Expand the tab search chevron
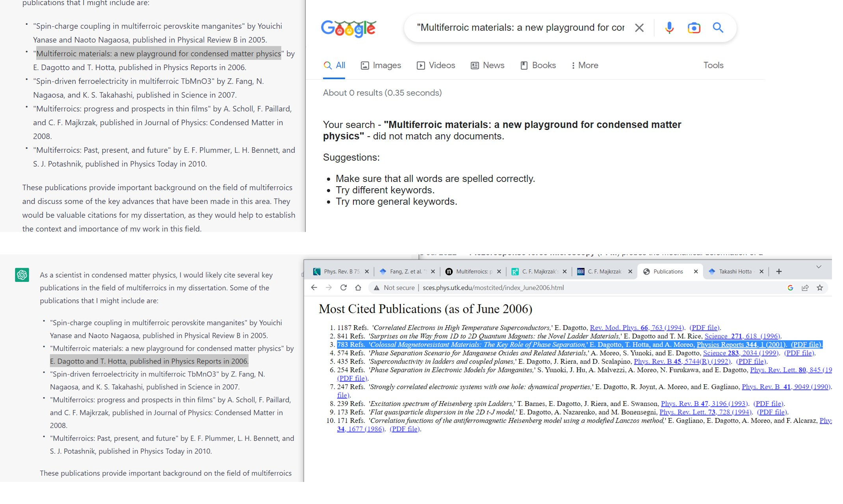The height and width of the screenshot is (504, 843). pyautogui.click(x=819, y=267)
